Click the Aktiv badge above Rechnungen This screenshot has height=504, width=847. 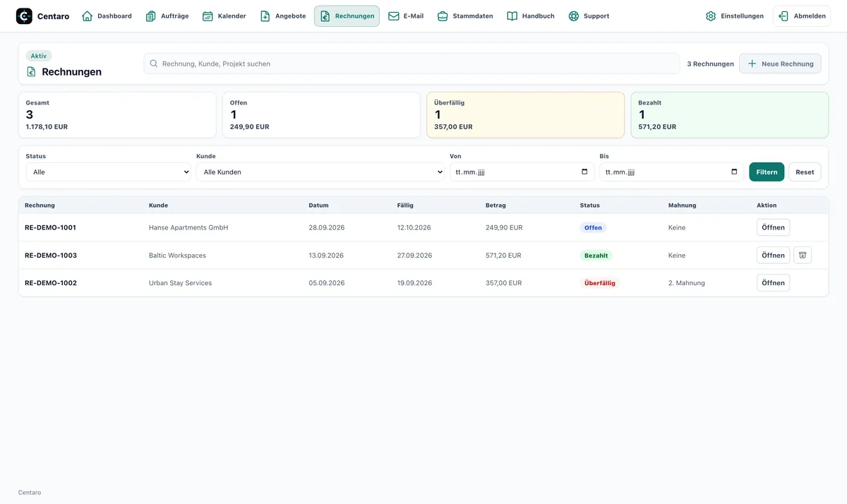[x=39, y=56]
